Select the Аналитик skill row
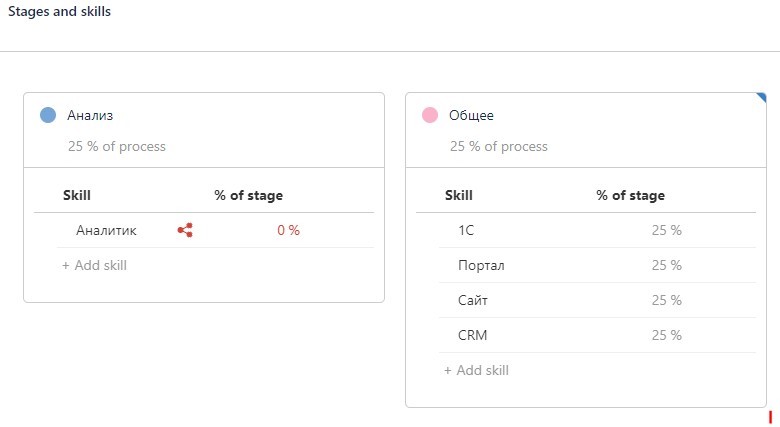The image size is (780, 427). coord(106,230)
